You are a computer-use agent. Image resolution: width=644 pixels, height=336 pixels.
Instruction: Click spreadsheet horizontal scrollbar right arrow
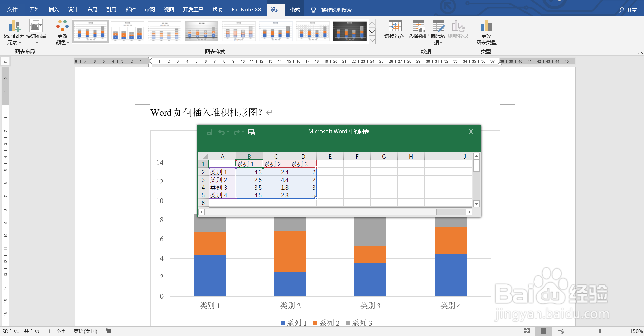pyautogui.click(x=469, y=212)
